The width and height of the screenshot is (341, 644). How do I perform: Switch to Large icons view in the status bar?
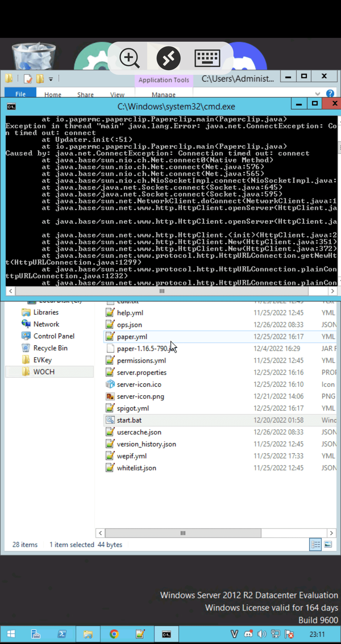pos(328,544)
